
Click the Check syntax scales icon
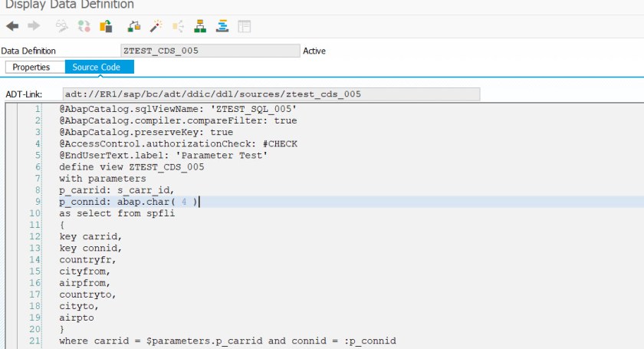(x=134, y=26)
